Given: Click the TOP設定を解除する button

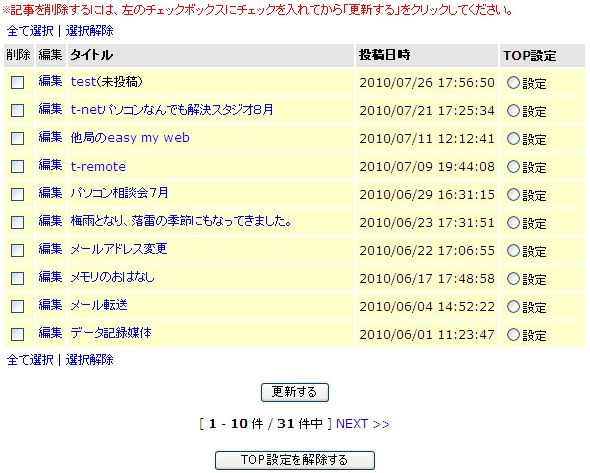Looking at the screenshot, I should [295, 460].
